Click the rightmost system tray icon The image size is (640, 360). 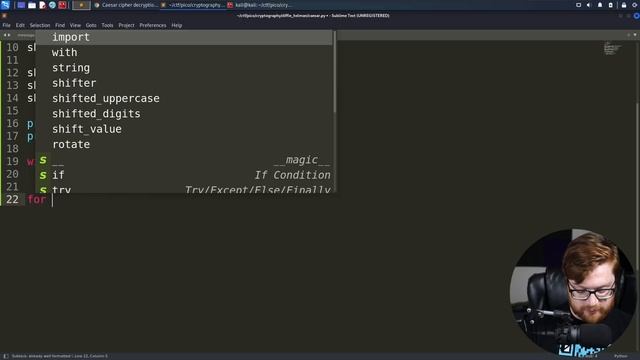[x=635, y=5]
